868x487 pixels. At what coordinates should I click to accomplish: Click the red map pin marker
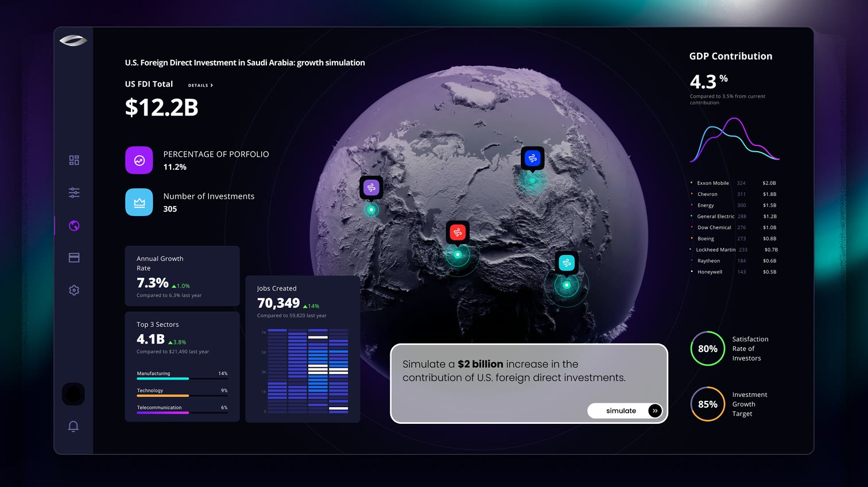click(x=458, y=233)
